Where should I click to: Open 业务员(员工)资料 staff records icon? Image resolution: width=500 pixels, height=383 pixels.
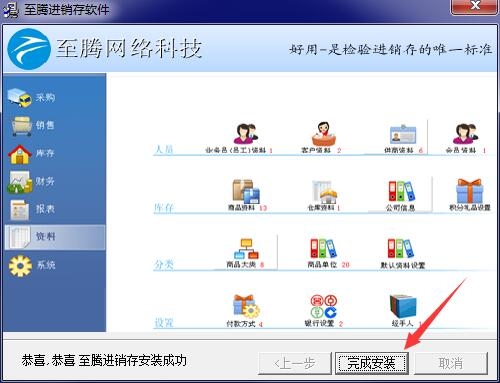246,133
